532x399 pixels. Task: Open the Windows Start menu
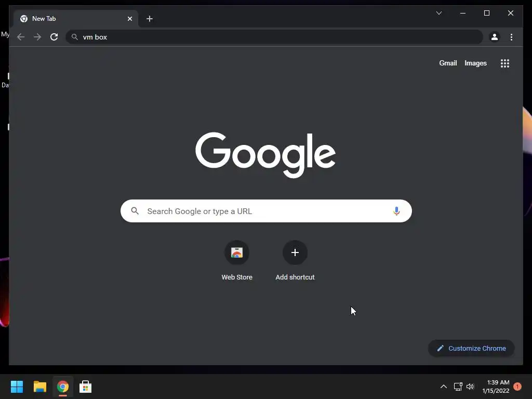click(x=17, y=387)
